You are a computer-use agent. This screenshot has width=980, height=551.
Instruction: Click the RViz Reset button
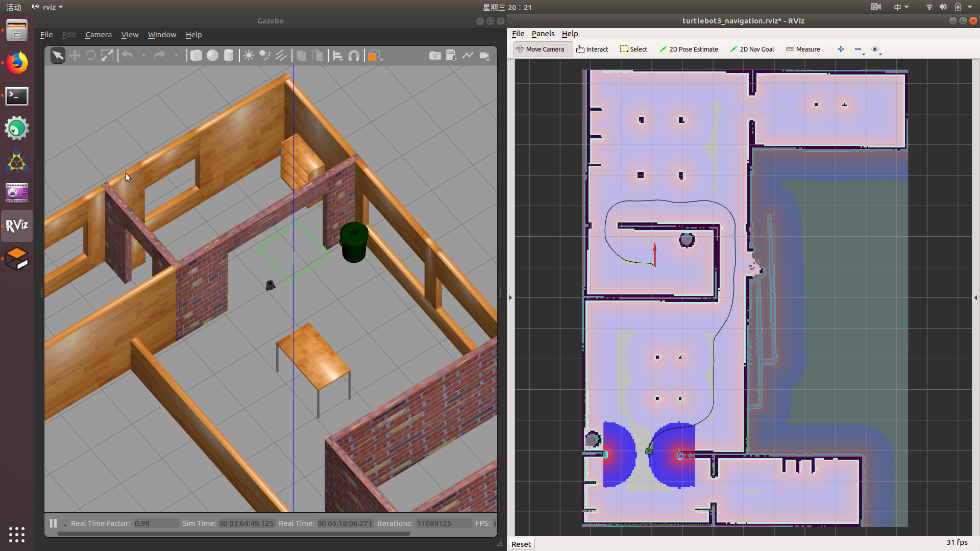click(x=521, y=544)
